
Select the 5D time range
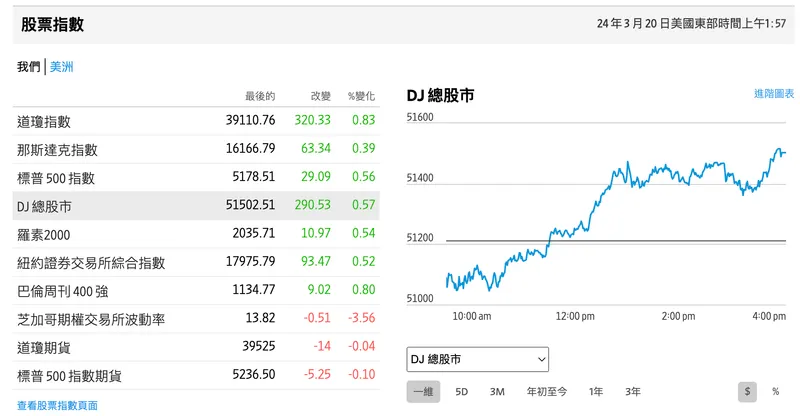[x=462, y=392]
